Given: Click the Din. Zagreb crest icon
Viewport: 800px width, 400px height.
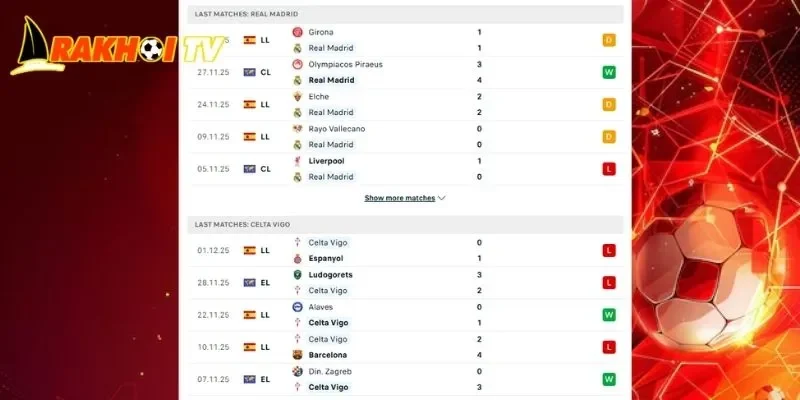Looking at the screenshot, I should (x=297, y=371).
